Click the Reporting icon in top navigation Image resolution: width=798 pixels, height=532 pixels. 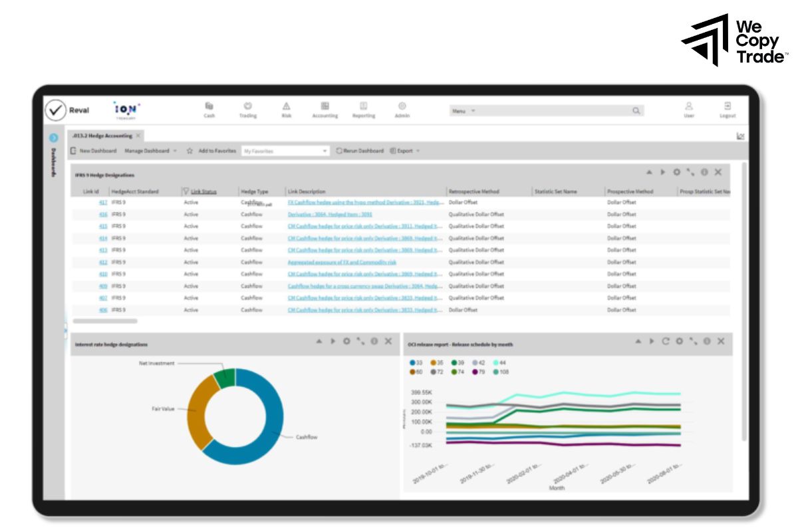pyautogui.click(x=363, y=106)
